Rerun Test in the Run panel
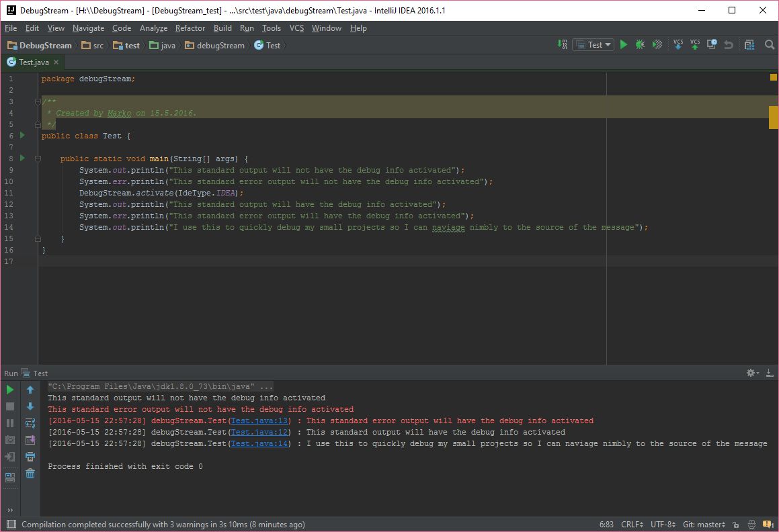 click(10, 390)
